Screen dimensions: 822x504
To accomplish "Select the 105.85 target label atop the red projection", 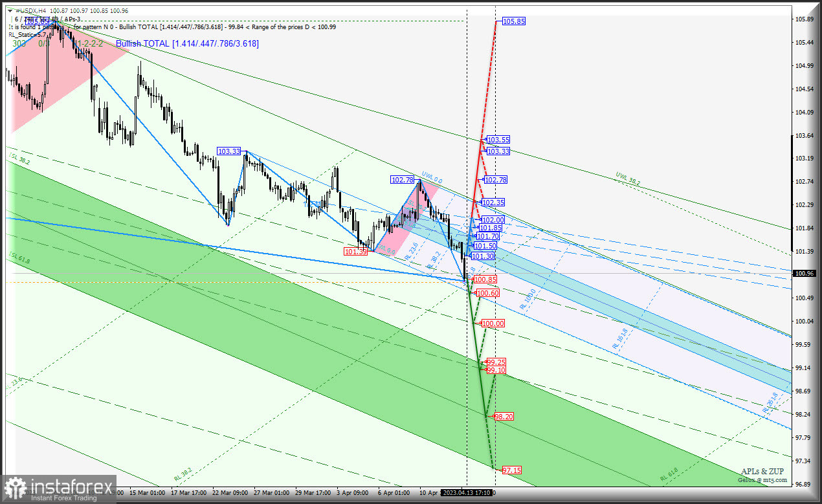I will click(514, 21).
